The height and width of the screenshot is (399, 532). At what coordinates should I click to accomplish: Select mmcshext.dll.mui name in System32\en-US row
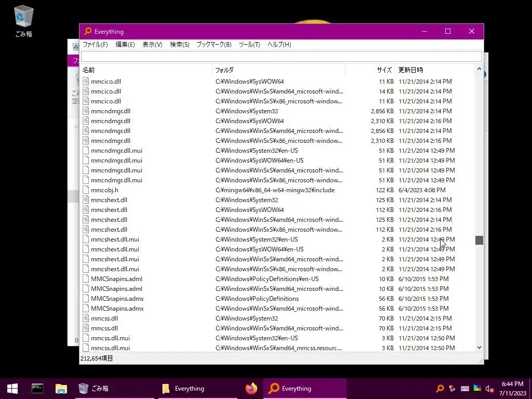click(x=115, y=239)
